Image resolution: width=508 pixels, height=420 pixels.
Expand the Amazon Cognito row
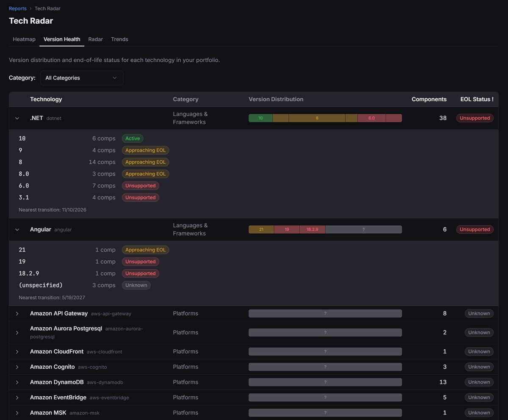pos(17,367)
